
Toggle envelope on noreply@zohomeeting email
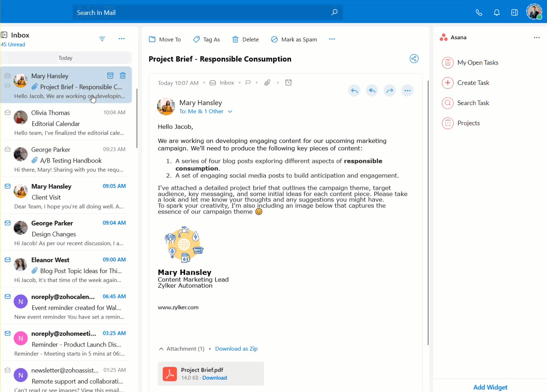[7, 333]
